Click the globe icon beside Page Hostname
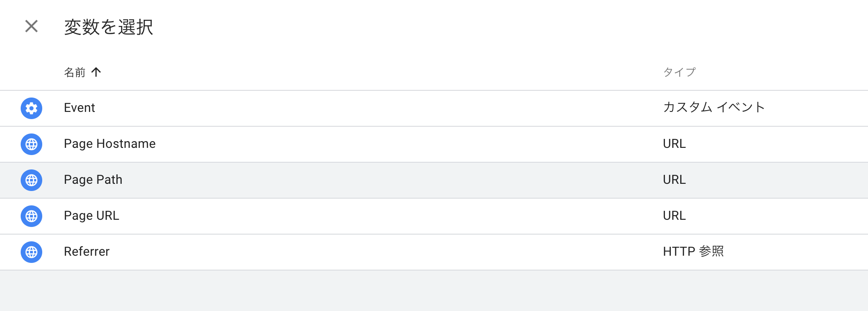868x311 pixels. [31, 144]
